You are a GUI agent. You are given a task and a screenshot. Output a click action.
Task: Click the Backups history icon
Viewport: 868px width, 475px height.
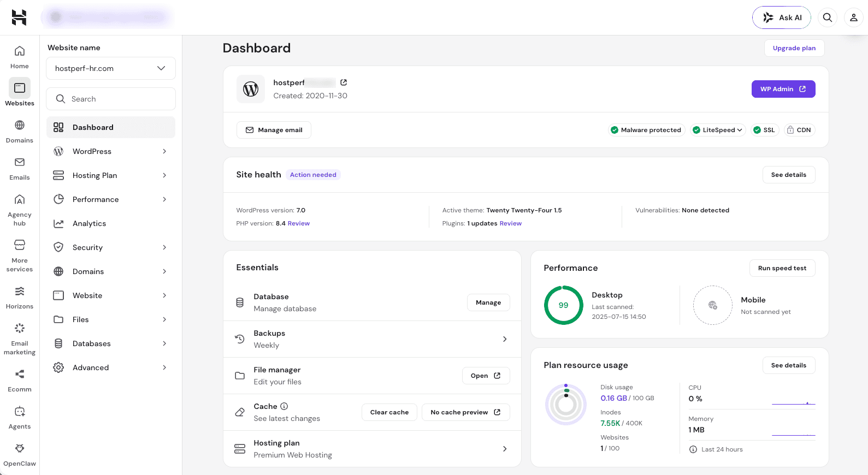(240, 339)
